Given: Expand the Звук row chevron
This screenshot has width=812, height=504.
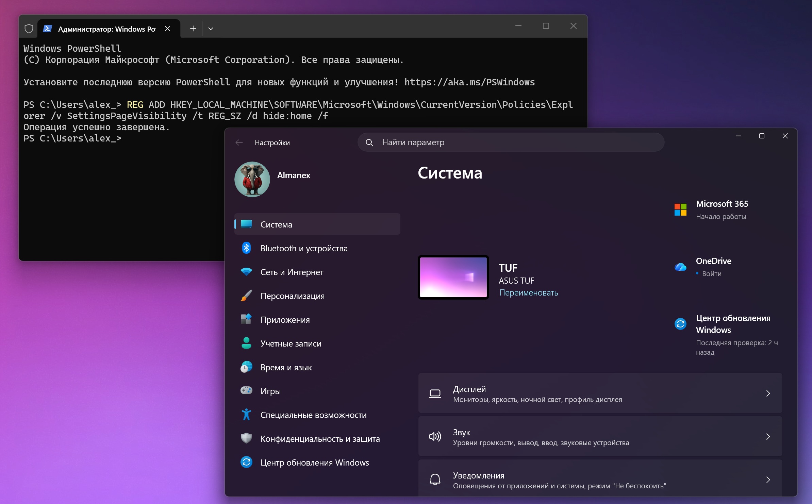Looking at the screenshot, I should [x=768, y=437].
